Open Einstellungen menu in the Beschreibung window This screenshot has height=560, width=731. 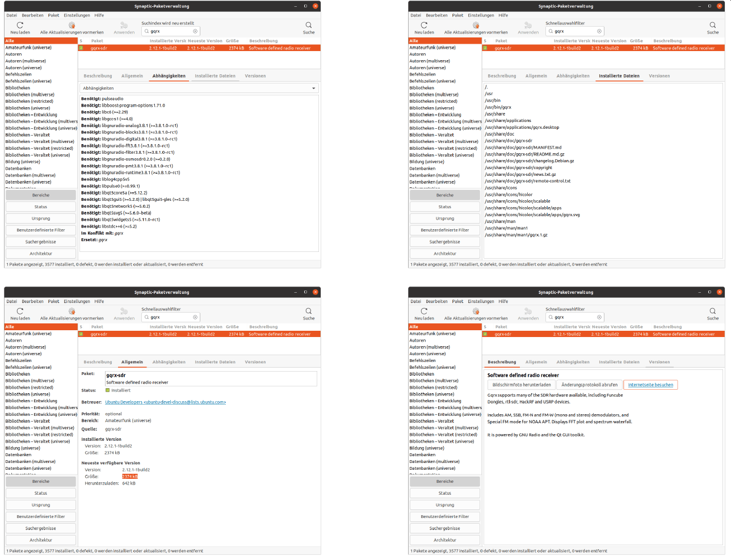(x=481, y=301)
